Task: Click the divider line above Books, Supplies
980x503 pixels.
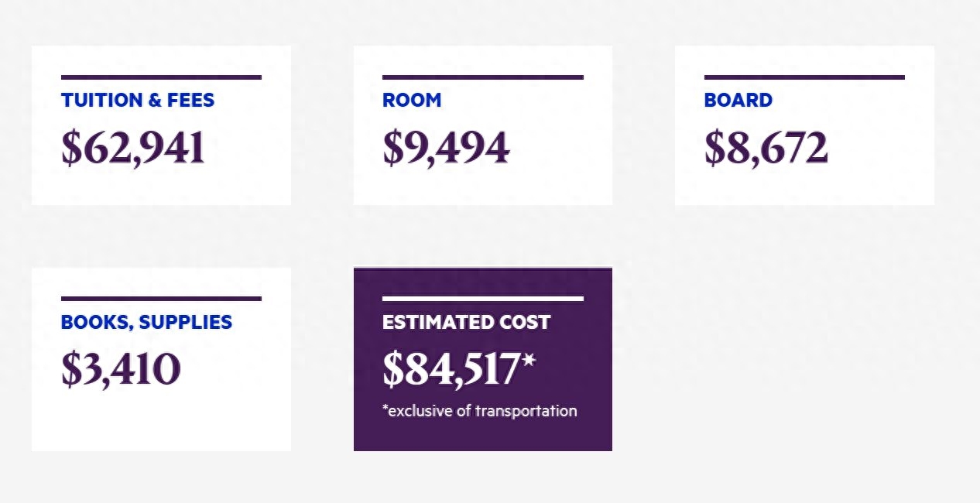Action: click(x=161, y=299)
